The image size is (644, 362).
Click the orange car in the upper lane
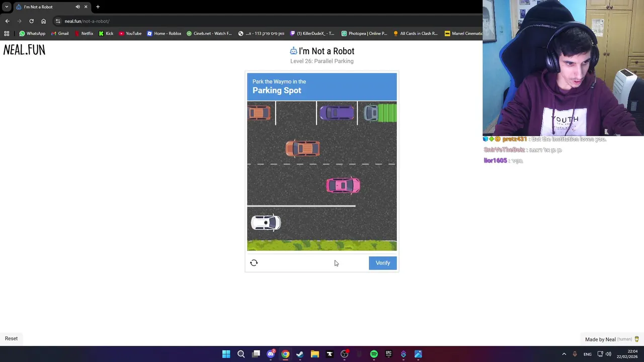coord(303,148)
